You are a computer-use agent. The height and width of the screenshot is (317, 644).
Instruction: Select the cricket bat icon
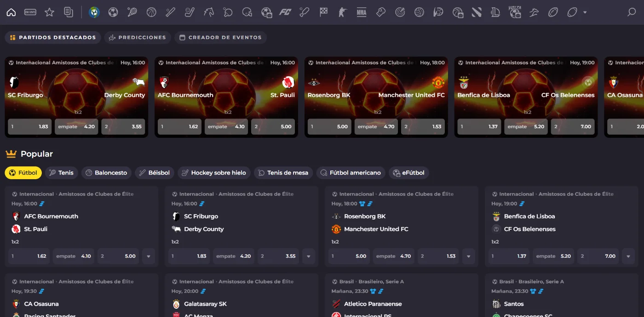[304, 12]
